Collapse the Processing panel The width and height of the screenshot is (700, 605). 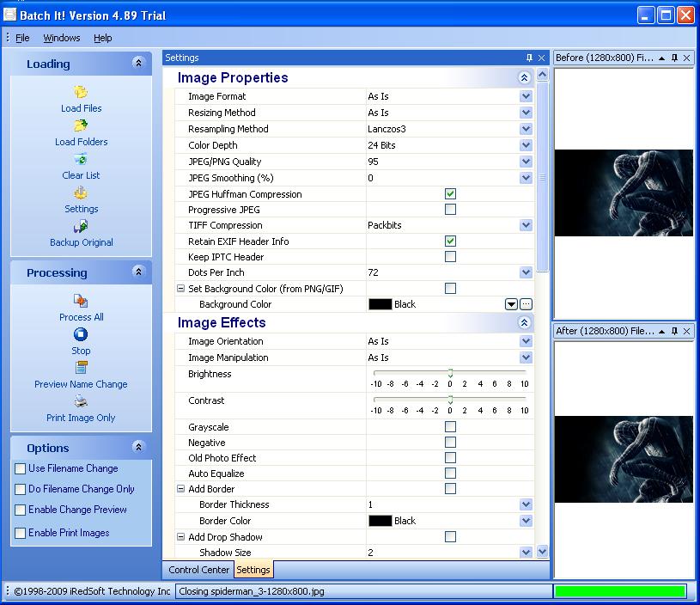pyautogui.click(x=138, y=272)
